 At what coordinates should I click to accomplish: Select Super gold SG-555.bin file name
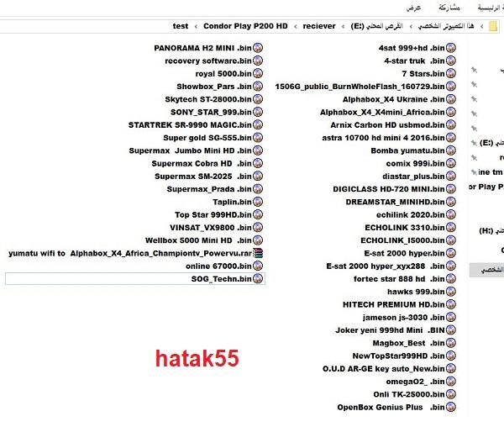[x=207, y=138]
